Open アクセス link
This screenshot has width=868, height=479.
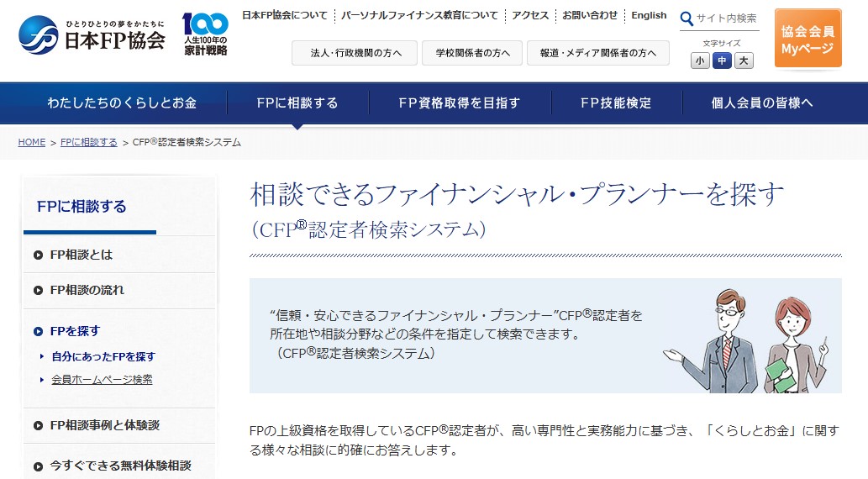coord(530,15)
